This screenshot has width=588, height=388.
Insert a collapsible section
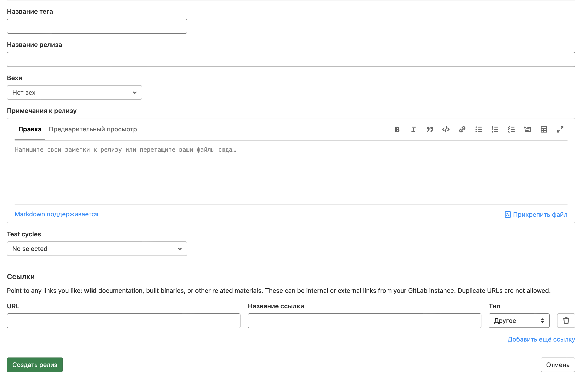(x=527, y=129)
